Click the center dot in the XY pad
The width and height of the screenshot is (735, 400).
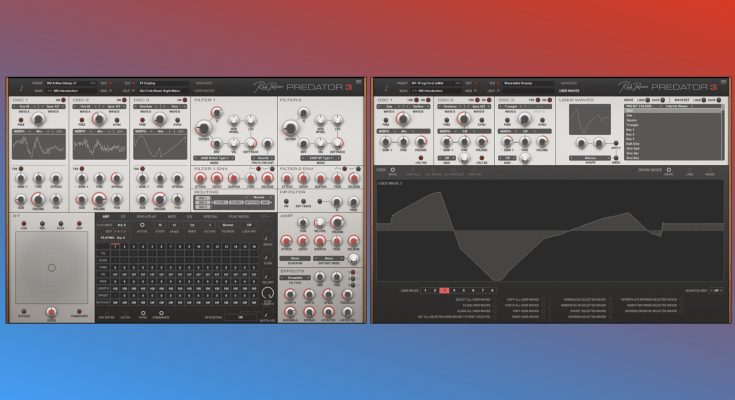click(x=51, y=267)
